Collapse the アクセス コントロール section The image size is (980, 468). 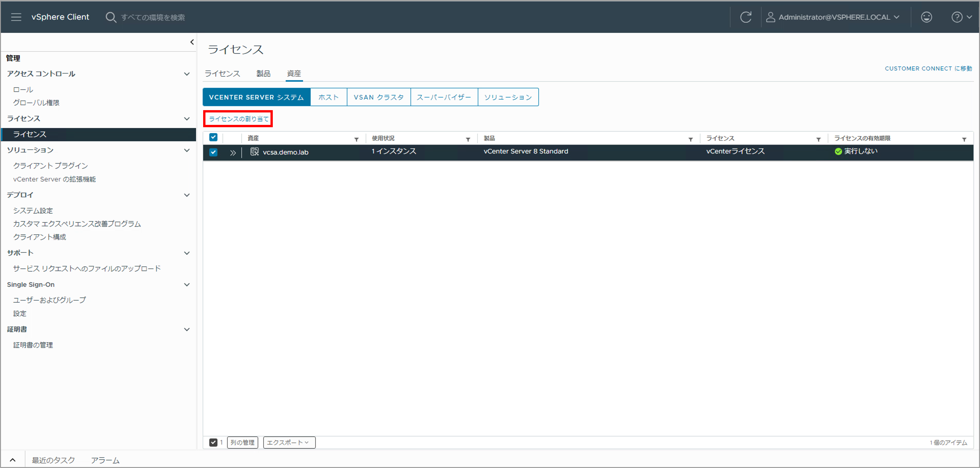click(x=186, y=74)
